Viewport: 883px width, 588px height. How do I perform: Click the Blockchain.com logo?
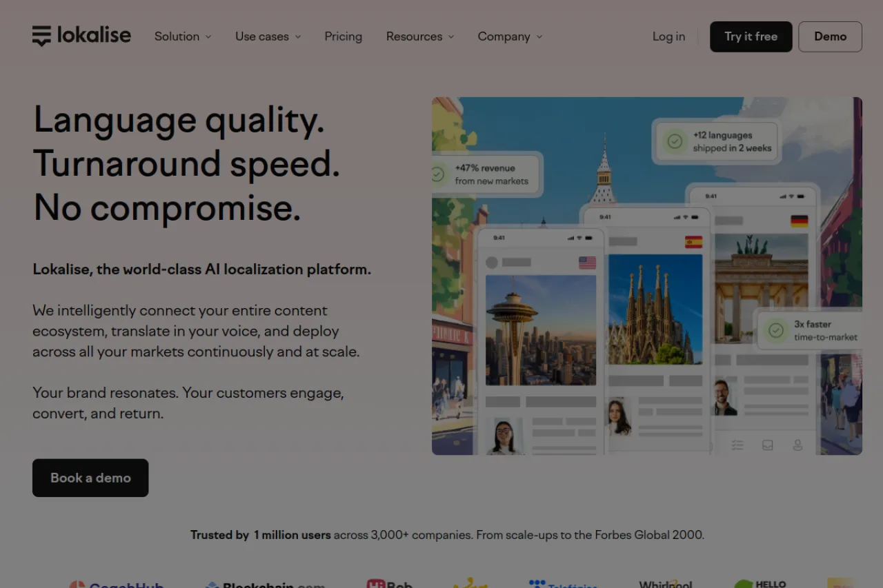[266, 585]
